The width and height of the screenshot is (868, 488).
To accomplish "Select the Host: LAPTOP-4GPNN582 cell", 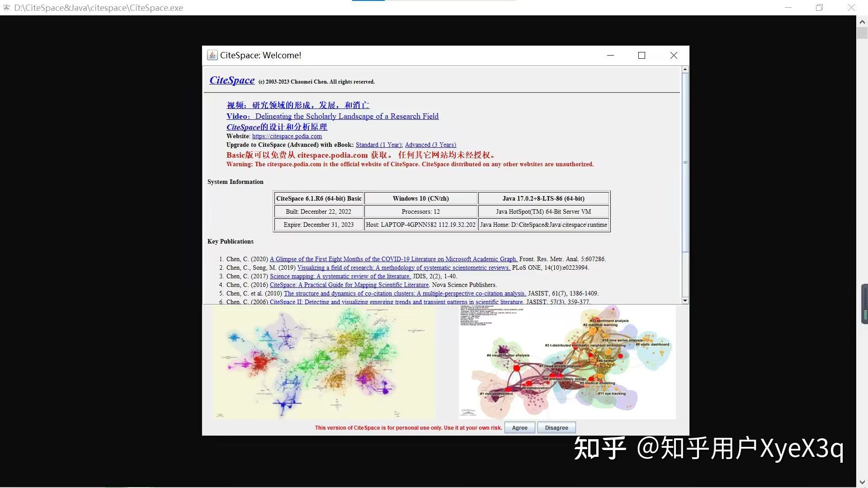I will (421, 225).
